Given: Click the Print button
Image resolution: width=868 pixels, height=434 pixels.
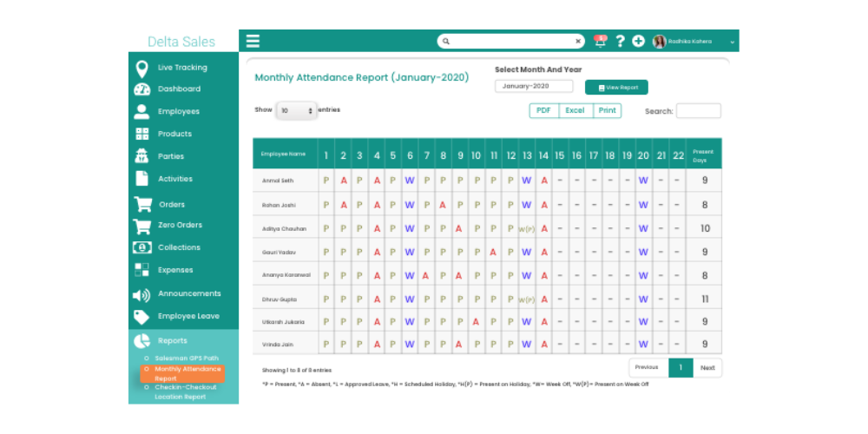Looking at the screenshot, I should tap(608, 111).
